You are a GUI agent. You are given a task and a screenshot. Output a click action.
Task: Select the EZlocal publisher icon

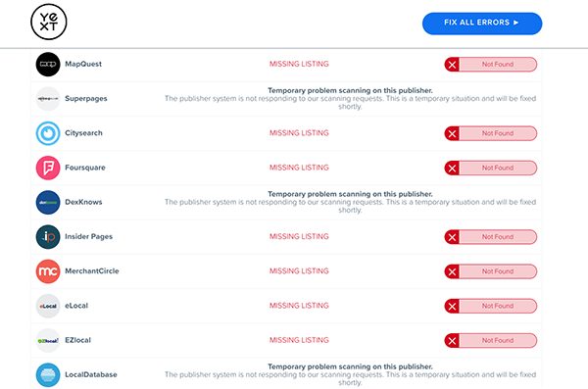(x=48, y=340)
